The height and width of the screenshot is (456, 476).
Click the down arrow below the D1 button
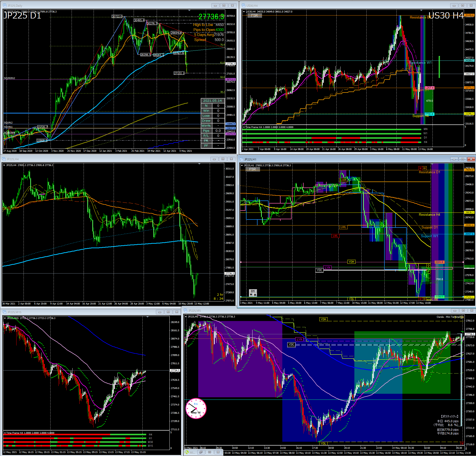point(251,295)
